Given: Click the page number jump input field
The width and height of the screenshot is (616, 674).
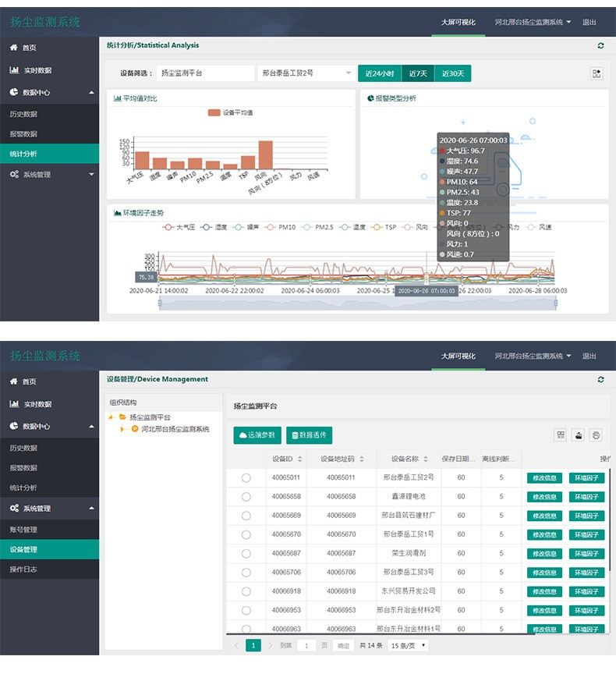Looking at the screenshot, I should pos(307,646).
